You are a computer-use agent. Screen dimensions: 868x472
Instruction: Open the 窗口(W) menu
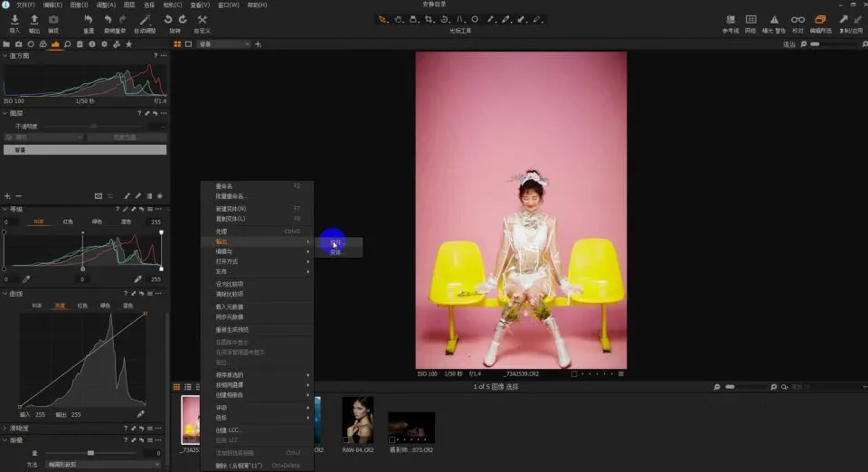(x=229, y=5)
